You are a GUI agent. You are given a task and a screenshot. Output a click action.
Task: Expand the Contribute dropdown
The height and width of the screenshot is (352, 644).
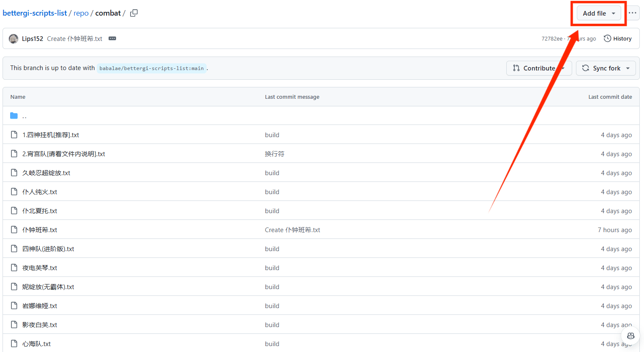[x=539, y=68]
